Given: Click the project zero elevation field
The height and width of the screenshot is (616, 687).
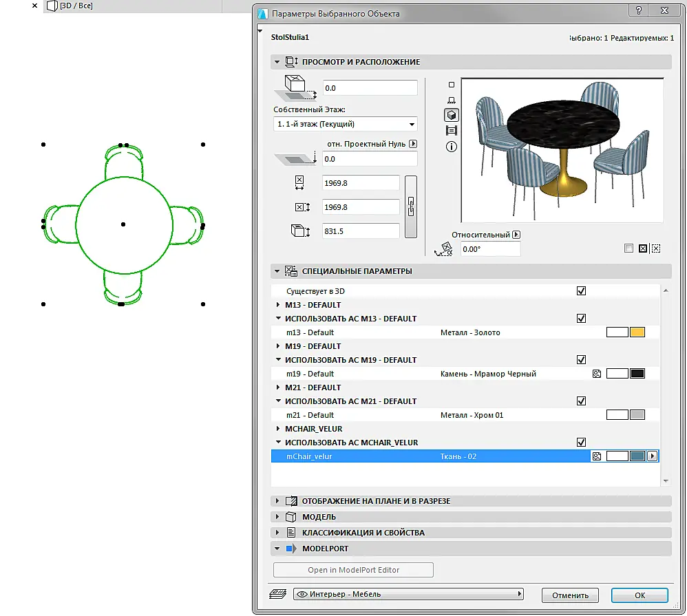Looking at the screenshot, I should [x=370, y=158].
